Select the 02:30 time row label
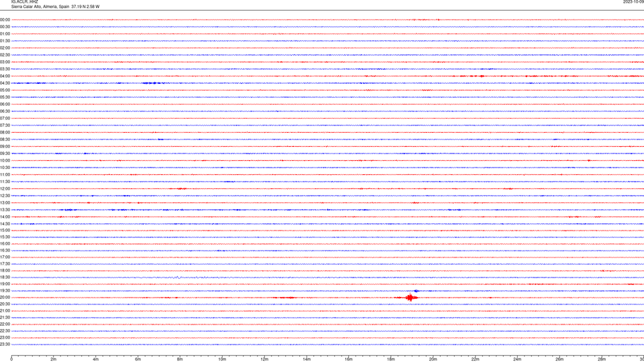The height and width of the screenshot is (362, 644). [5, 55]
